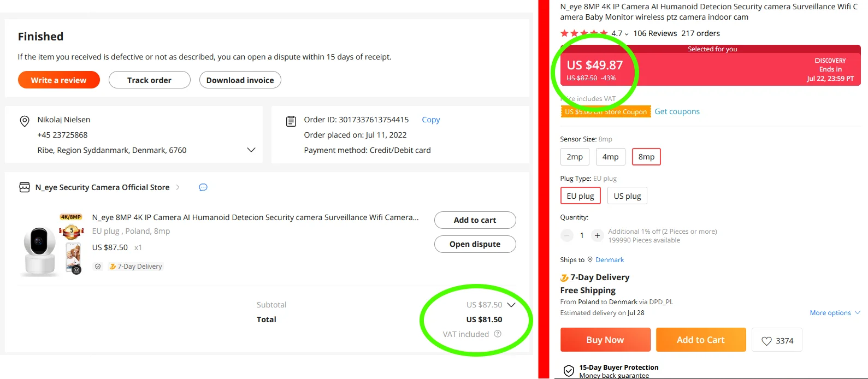868x379 pixels.
Task: Click the VAT included help icon
Action: coord(498,334)
